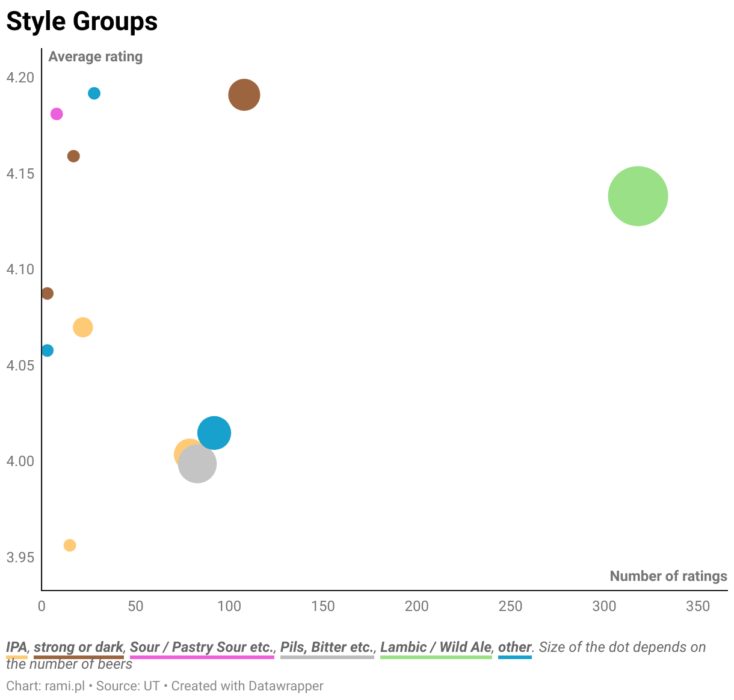This screenshot has height=700, width=734.
Task: Click the 'Lambic / Wild Ale' legend label
Action: (x=436, y=647)
